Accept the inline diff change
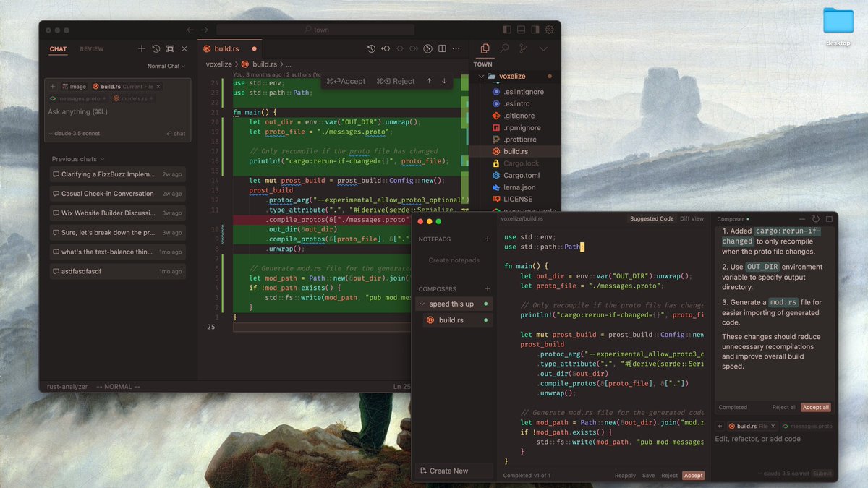This screenshot has height=488, width=868. pos(346,81)
